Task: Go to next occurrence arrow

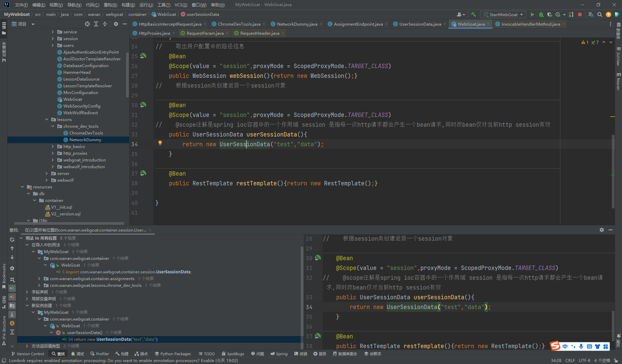Action: (12, 257)
